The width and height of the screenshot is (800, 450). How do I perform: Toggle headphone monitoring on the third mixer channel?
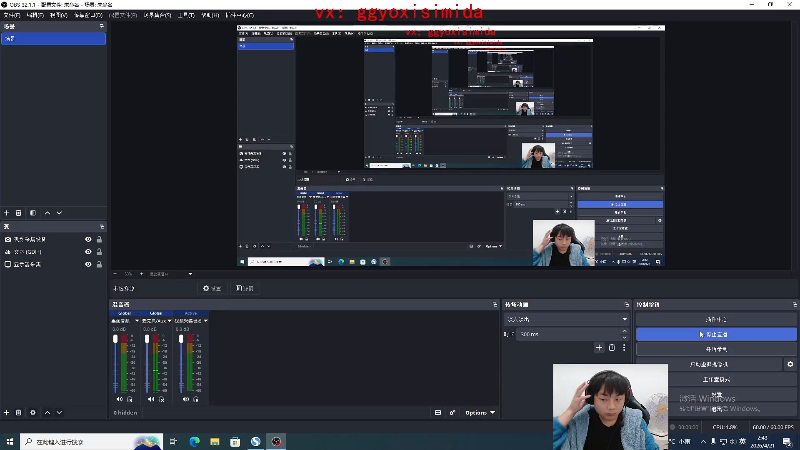click(196, 399)
